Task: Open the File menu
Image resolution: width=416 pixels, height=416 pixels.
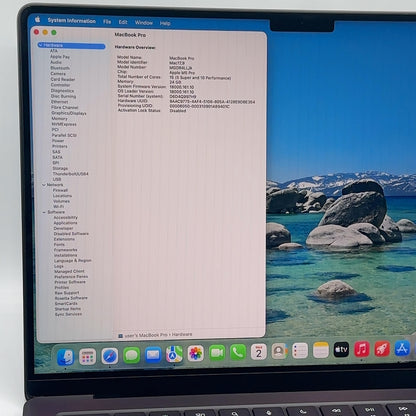Action: [107, 22]
